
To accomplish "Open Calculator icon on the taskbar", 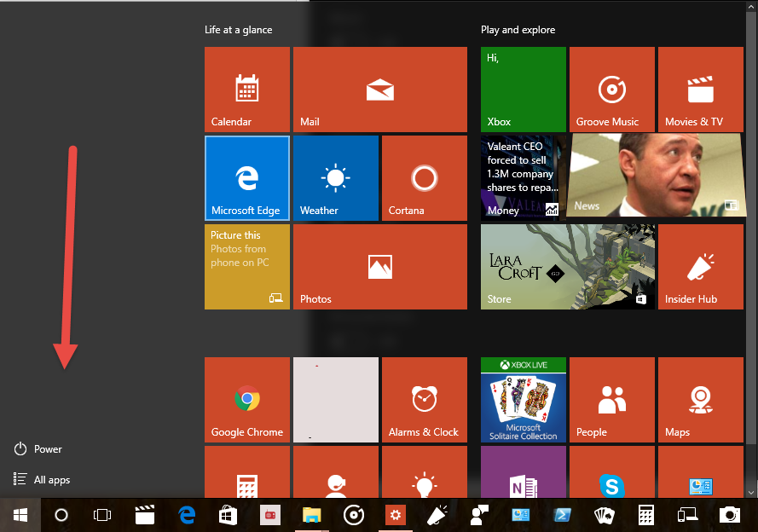I will tap(645, 515).
